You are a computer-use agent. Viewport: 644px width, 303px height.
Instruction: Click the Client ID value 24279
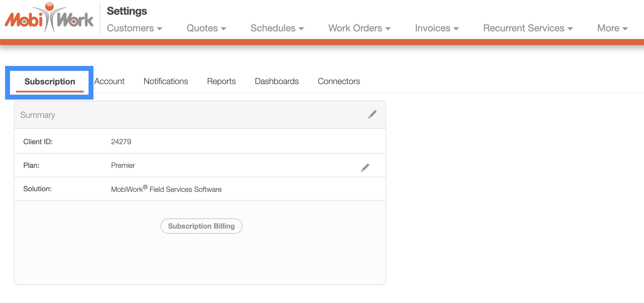(121, 142)
